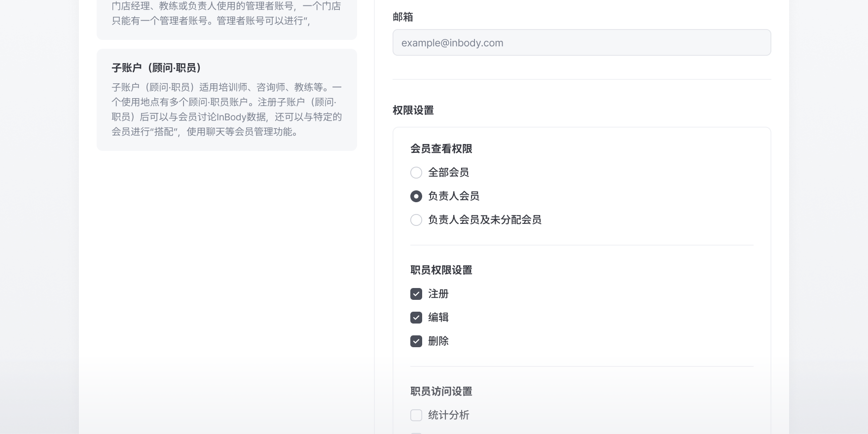Click the 权限设置 section heading

[413, 110]
